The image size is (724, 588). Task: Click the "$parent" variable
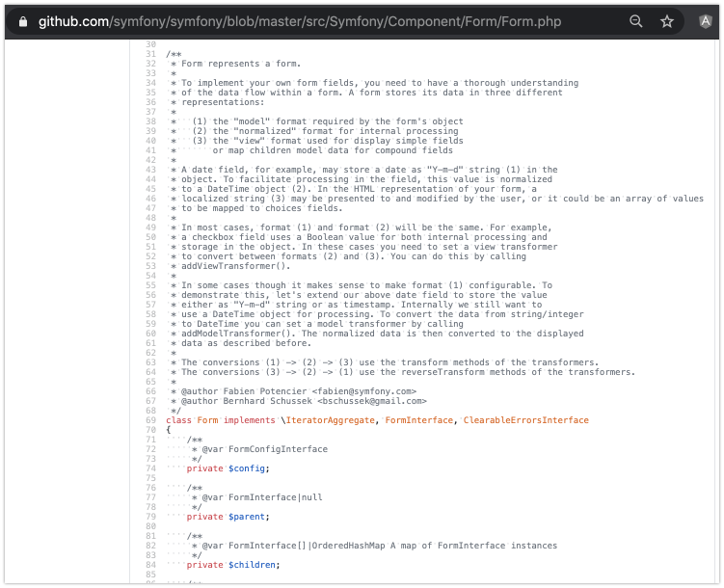(x=247, y=517)
